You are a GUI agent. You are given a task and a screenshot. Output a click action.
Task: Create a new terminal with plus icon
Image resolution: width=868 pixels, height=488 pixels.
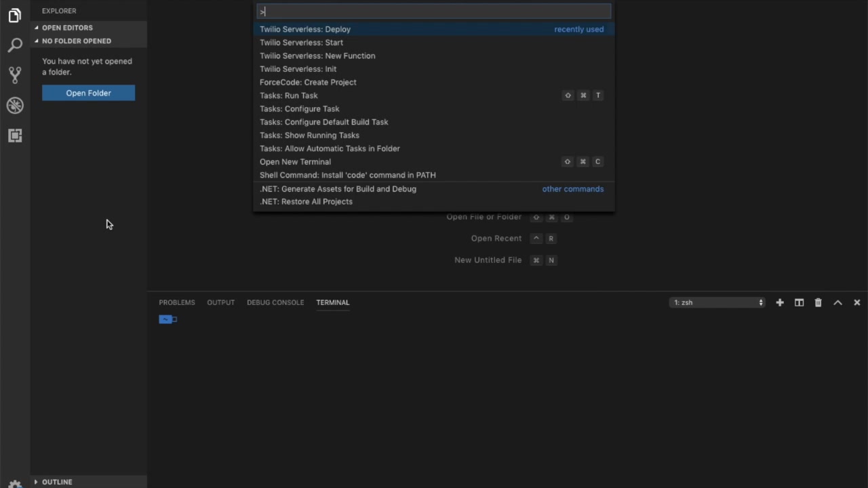(780, 302)
